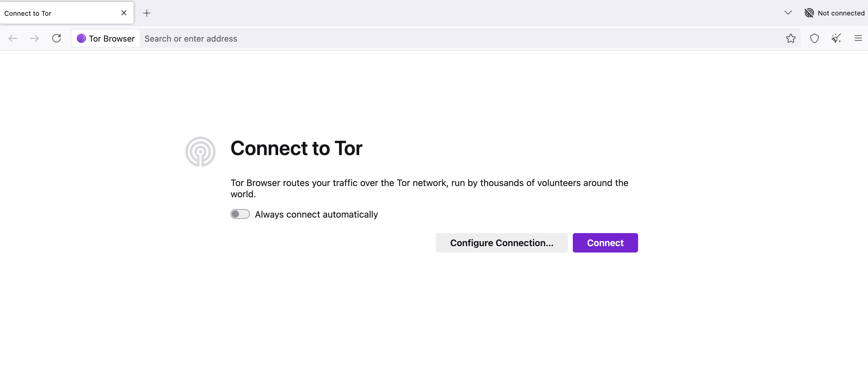Bookmark this page with the star icon
Viewport: 868px width, 366px height.
click(x=791, y=38)
